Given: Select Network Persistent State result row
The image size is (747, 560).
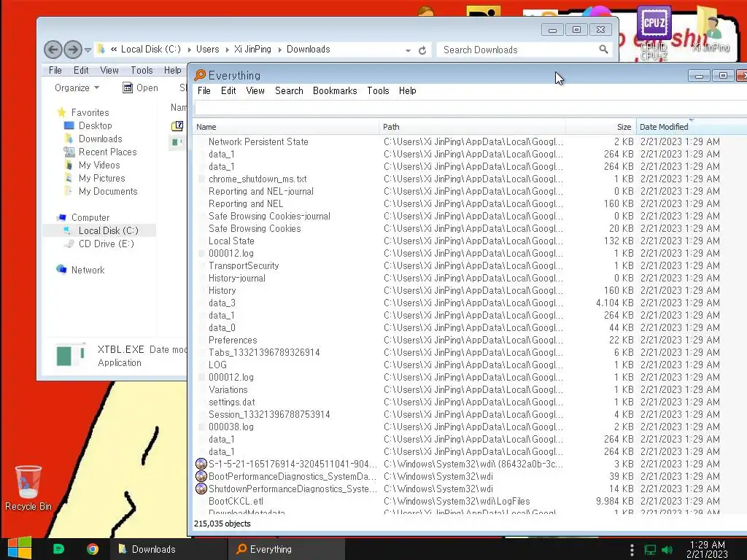Looking at the screenshot, I should point(471,141).
